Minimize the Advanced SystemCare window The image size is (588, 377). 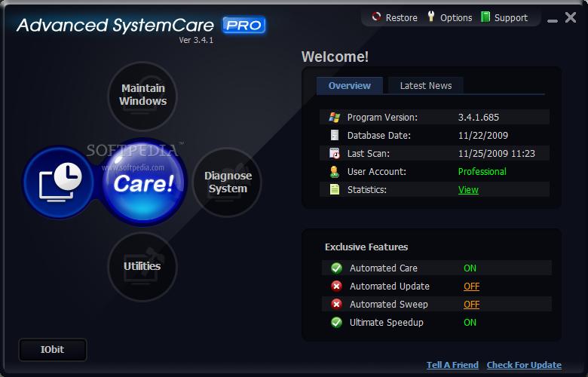pos(553,18)
